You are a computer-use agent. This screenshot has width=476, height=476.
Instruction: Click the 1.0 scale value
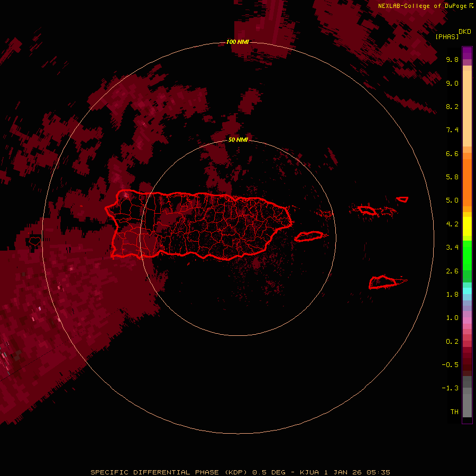452,318
